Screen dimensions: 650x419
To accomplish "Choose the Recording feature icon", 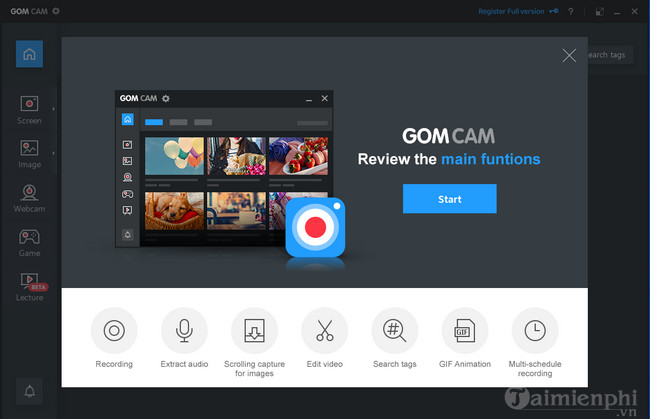I will coord(114,330).
